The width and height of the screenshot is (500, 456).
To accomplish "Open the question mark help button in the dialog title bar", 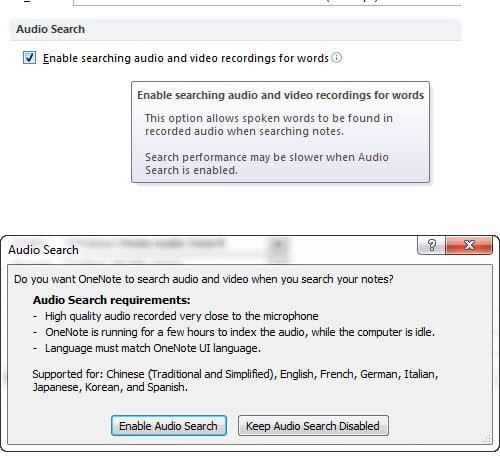I will point(432,245).
